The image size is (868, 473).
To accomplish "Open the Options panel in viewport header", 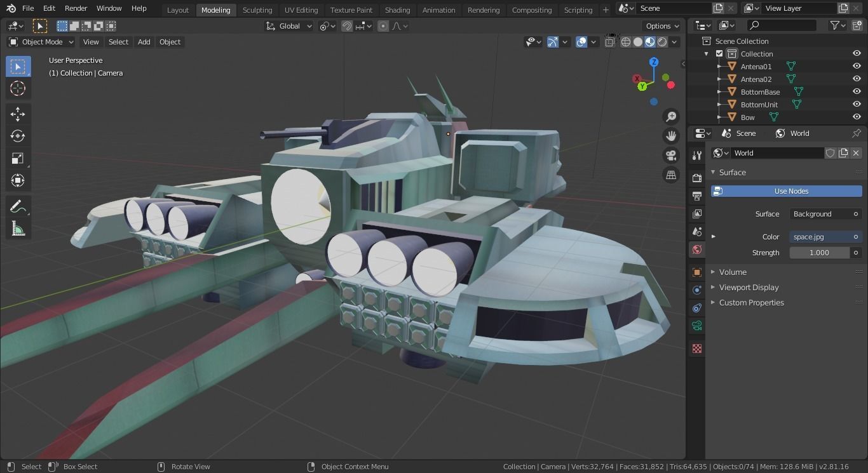I will click(661, 26).
